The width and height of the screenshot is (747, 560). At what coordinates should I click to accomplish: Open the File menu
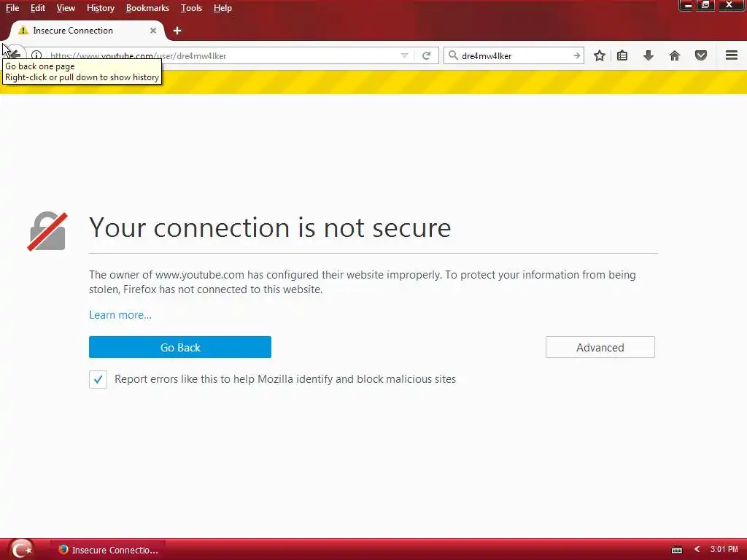[x=12, y=8]
